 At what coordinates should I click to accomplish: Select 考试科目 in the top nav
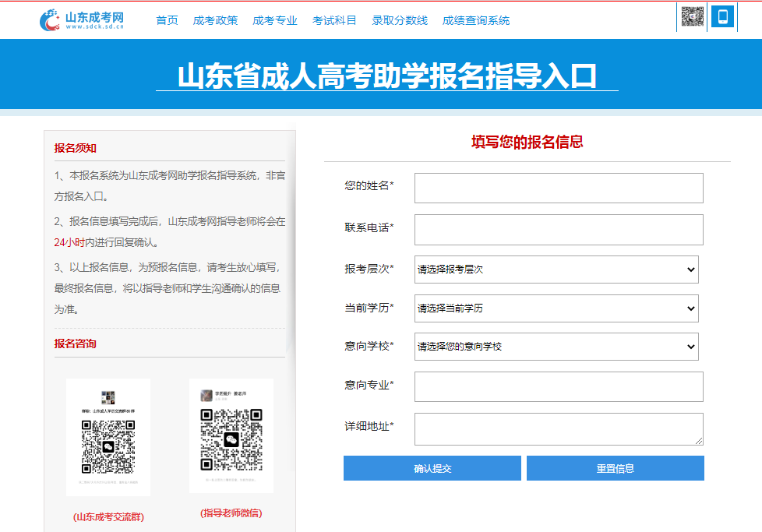tap(334, 20)
